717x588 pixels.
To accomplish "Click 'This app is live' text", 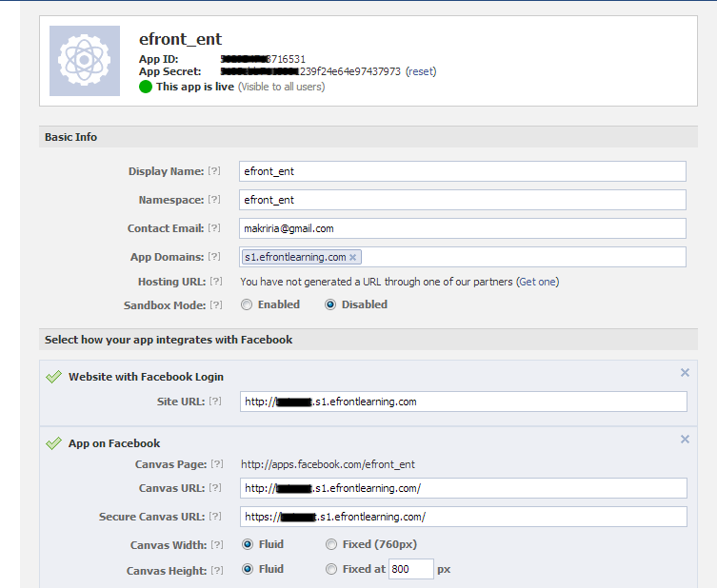I will coord(195,87).
